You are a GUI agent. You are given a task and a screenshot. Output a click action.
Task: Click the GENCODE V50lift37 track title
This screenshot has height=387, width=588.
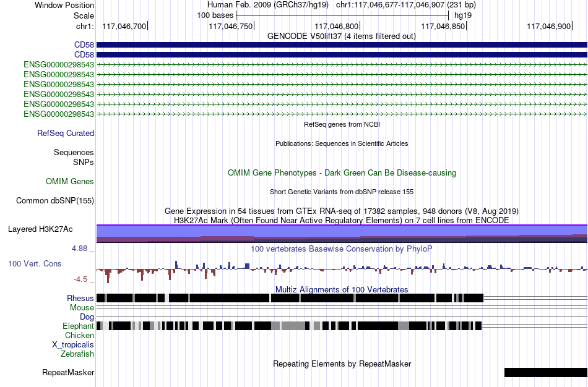tap(342, 36)
